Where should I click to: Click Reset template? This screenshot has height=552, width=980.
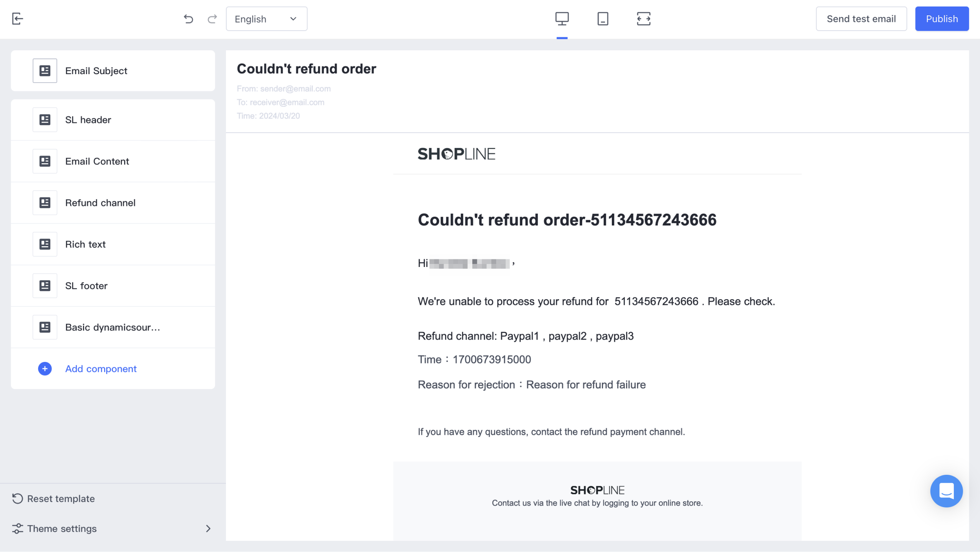tap(53, 499)
